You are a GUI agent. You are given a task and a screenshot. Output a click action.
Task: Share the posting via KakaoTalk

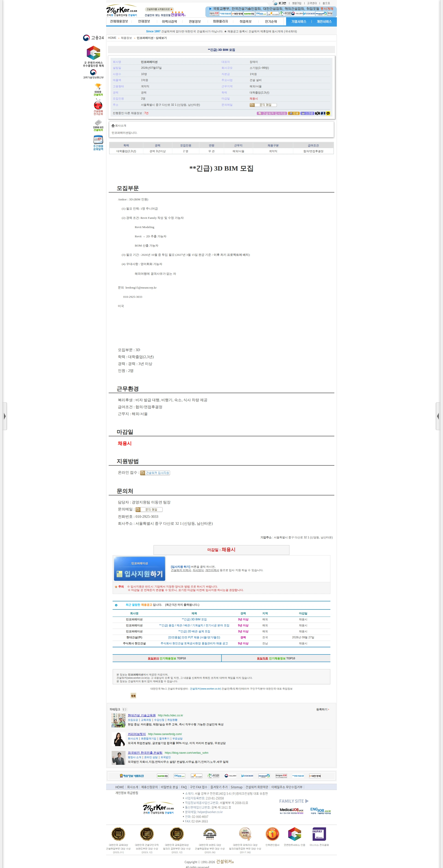(x=328, y=113)
